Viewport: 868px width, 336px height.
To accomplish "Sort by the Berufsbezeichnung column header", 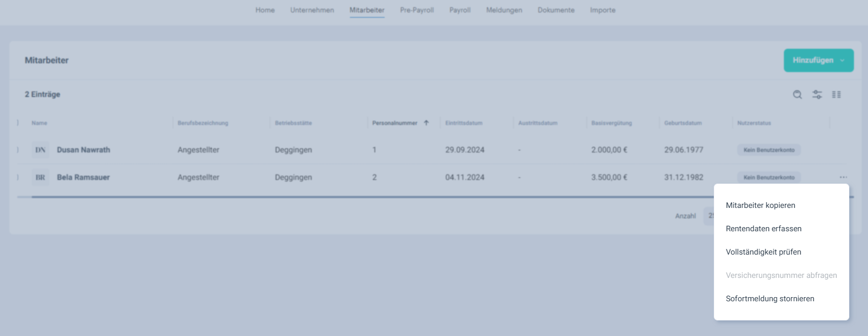I will tap(203, 123).
